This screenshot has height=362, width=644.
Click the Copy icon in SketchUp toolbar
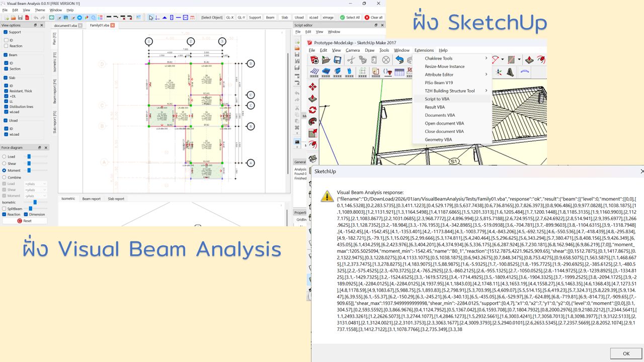[x=363, y=60]
